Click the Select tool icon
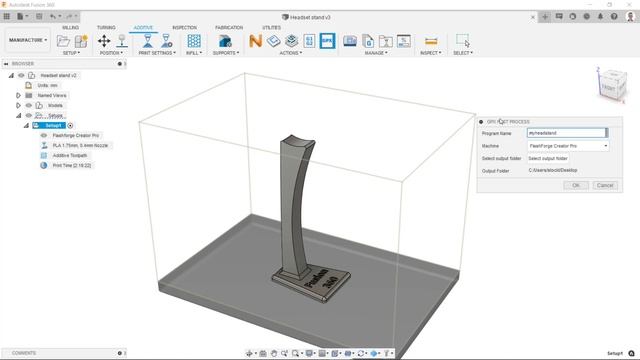 [463, 41]
